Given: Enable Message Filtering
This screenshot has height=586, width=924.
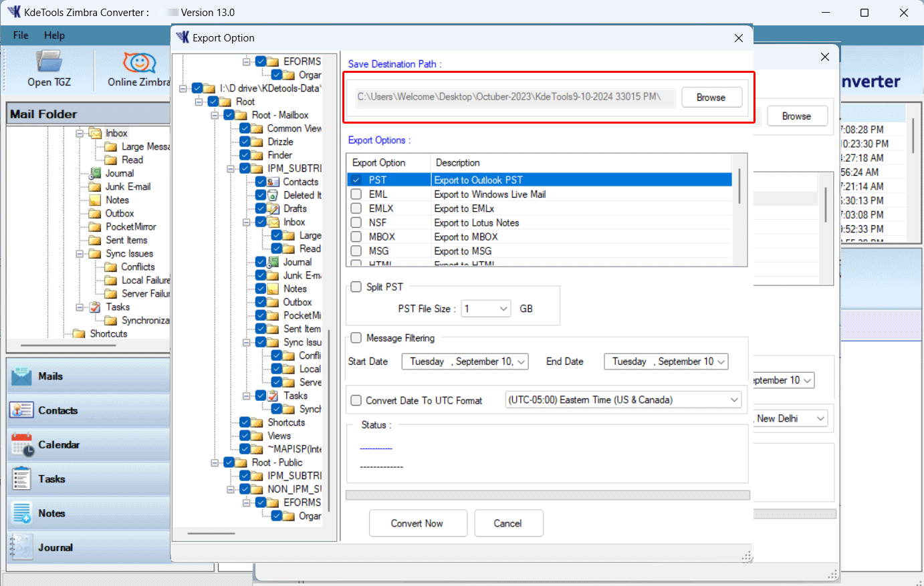Looking at the screenshot, I should (x=356, y=337).
